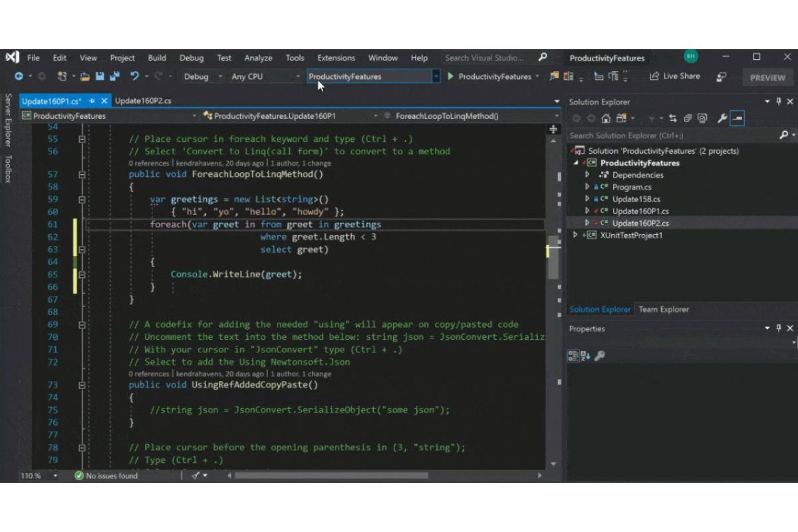Click the Categorized icon in Properties panel
The height and width of the screenshot is (532, 798).
(x=573, y=356)
